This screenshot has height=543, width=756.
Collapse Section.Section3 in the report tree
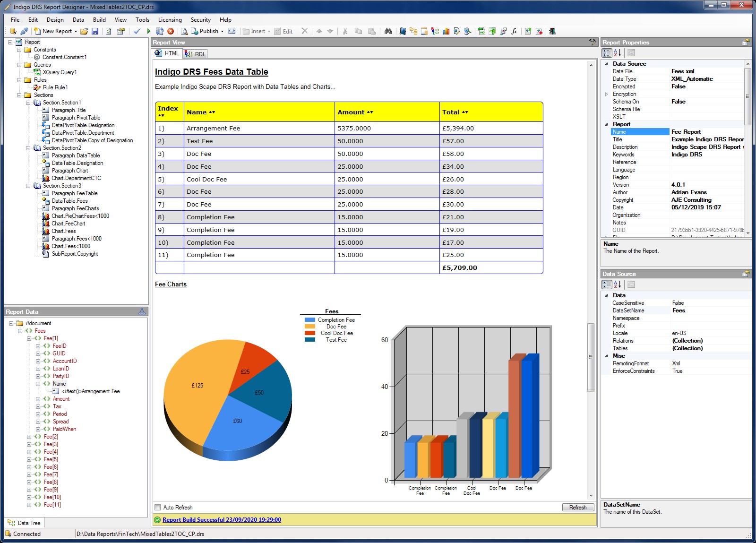(x=28, y=186)
